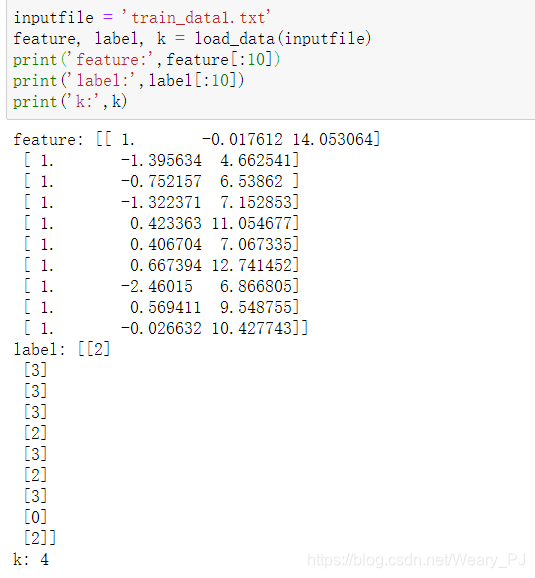The width and height of the screenshot is (535, 578).
Task: Click the print('k:',k) code line
Action: pos(70,102)
